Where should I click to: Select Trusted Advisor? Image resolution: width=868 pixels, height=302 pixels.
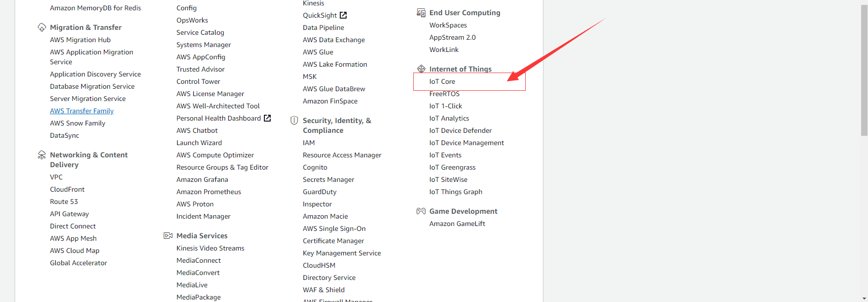click(x=201, y=69)
